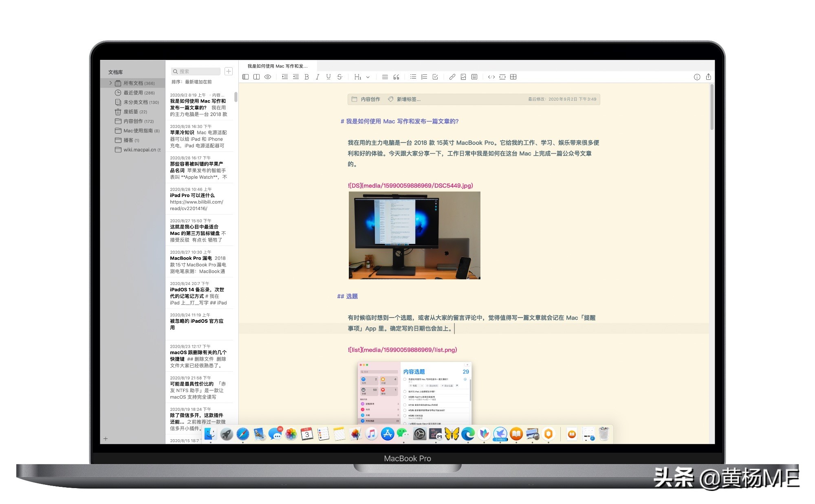The width and height of the screenshot is (815, 504).
Task: Click the 搜索 search field
Action: click(195, 71)
